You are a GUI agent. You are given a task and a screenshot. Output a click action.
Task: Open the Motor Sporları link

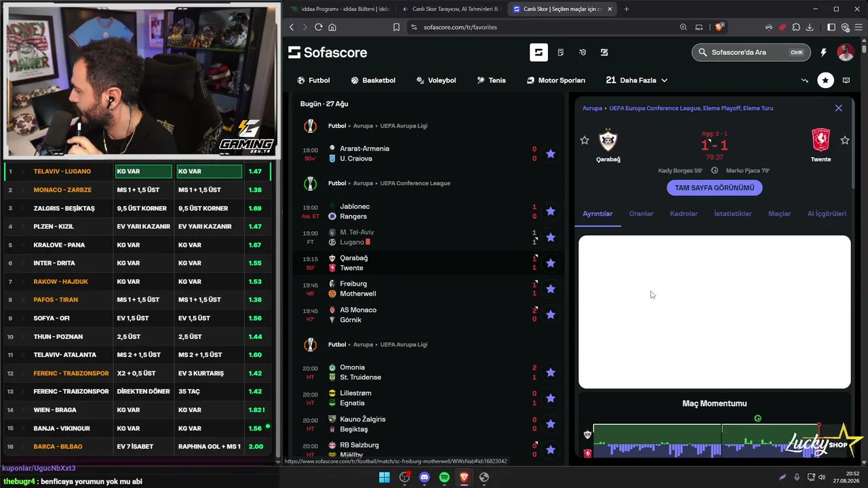click(556, 80)
